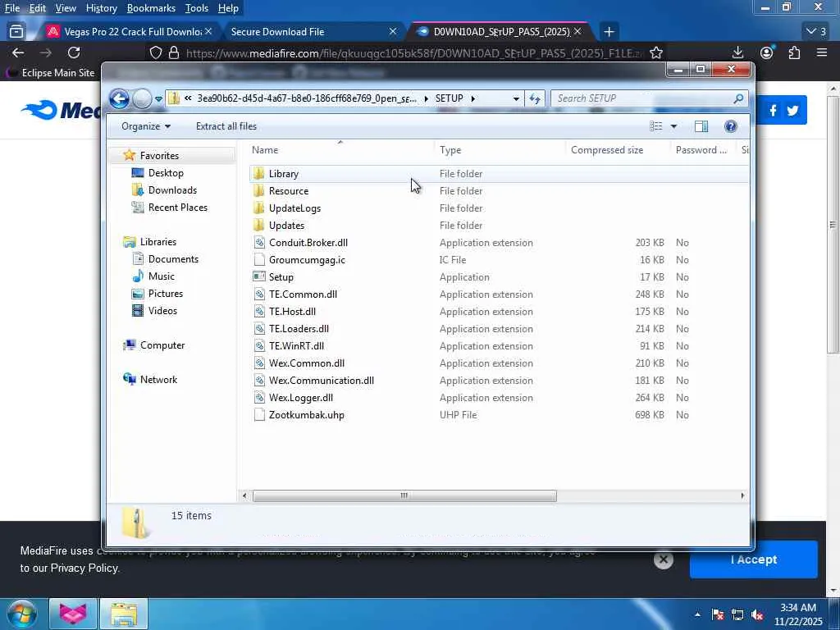Sort by Type column header
The height and width of the screenshot is (630, 840).
[x=450, y=150]
